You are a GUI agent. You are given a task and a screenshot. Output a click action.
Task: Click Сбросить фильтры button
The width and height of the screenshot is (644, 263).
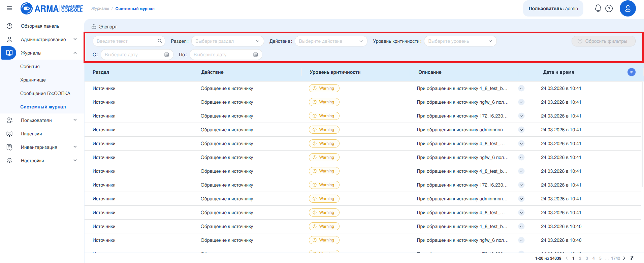click(603, 41)
